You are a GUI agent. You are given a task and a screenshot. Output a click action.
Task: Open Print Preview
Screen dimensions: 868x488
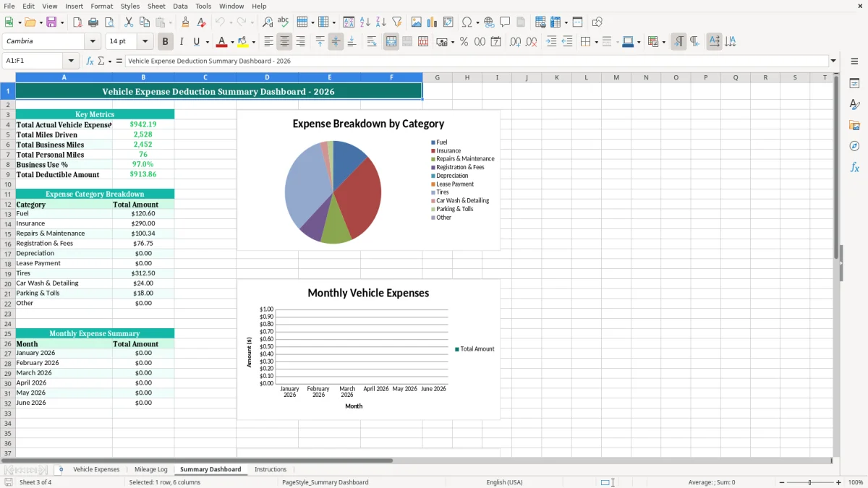click(x=109, y=22)
